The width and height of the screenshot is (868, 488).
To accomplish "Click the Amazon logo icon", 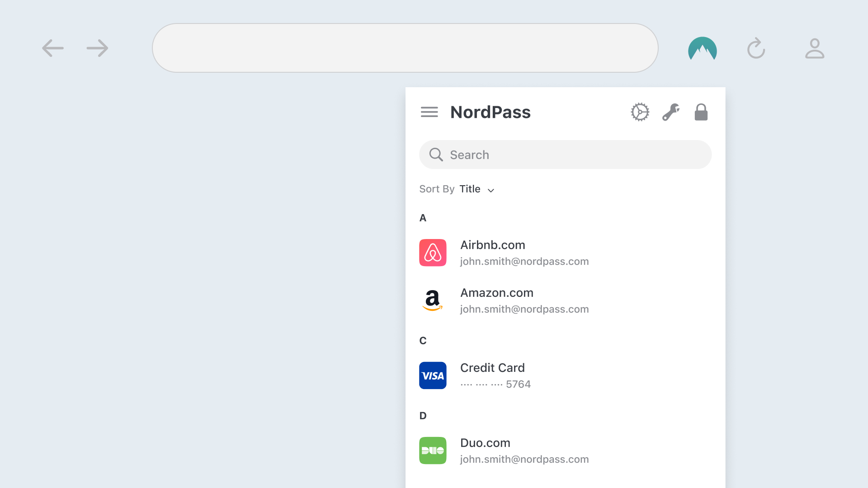I will coord(433,300).
